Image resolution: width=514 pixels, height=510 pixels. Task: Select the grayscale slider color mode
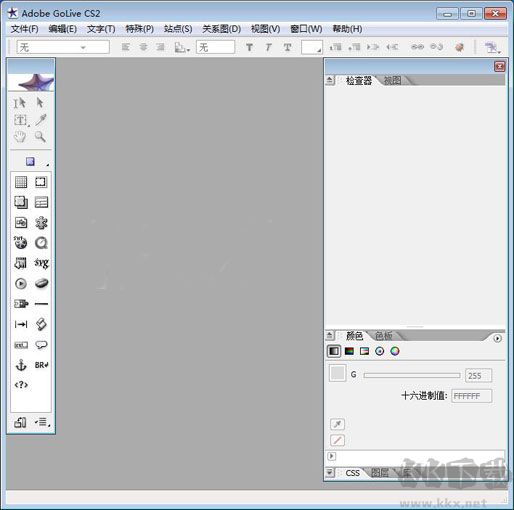click(334, 351)
